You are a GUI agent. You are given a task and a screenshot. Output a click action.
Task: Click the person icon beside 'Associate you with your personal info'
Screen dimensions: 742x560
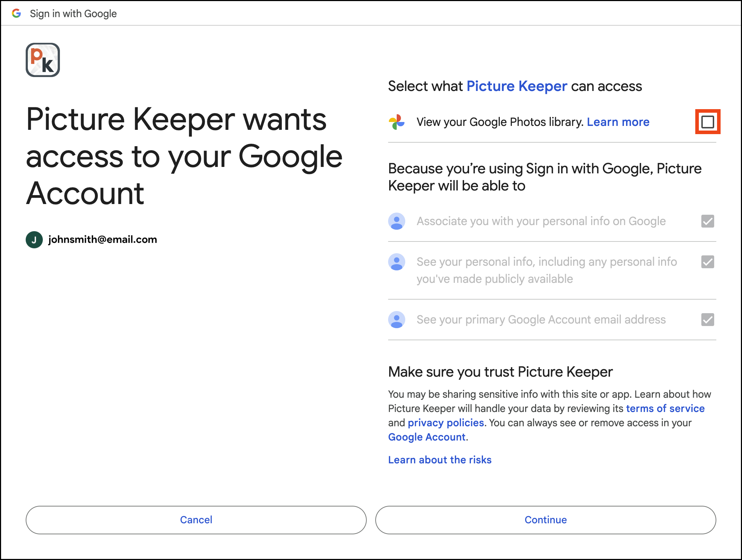[396, 221]
